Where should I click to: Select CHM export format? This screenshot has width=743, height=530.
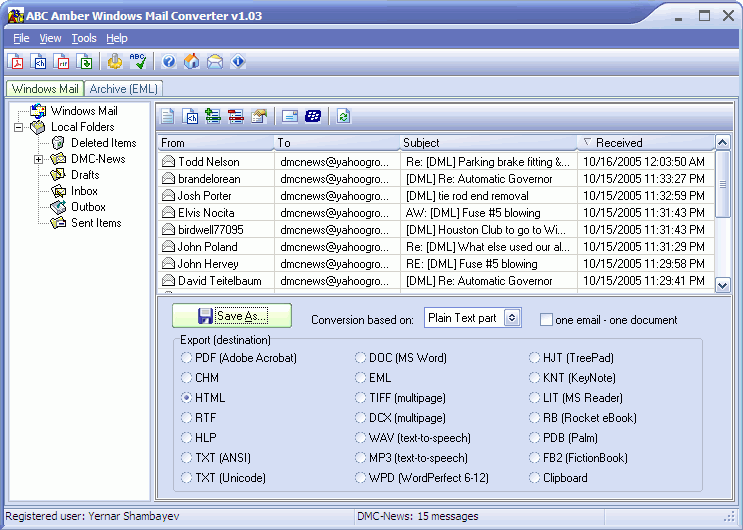[x=187, y=378]
